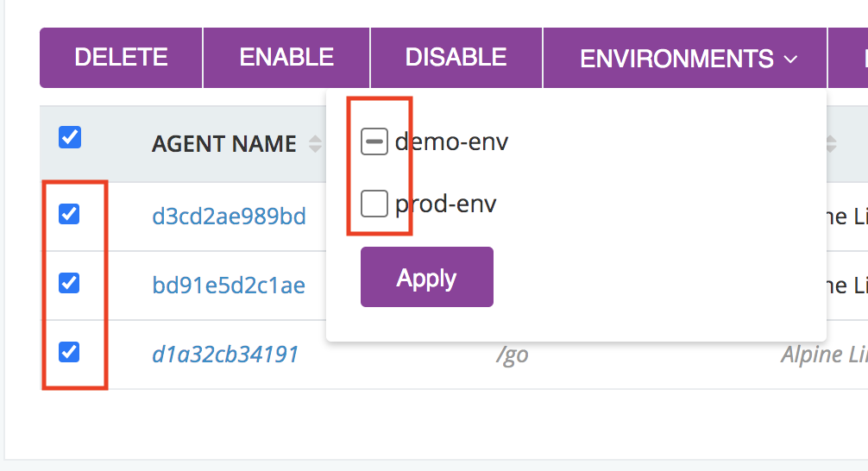The image size is (868, 471).
Task: Click the /go sandbox cell
Action: (512, 355)
